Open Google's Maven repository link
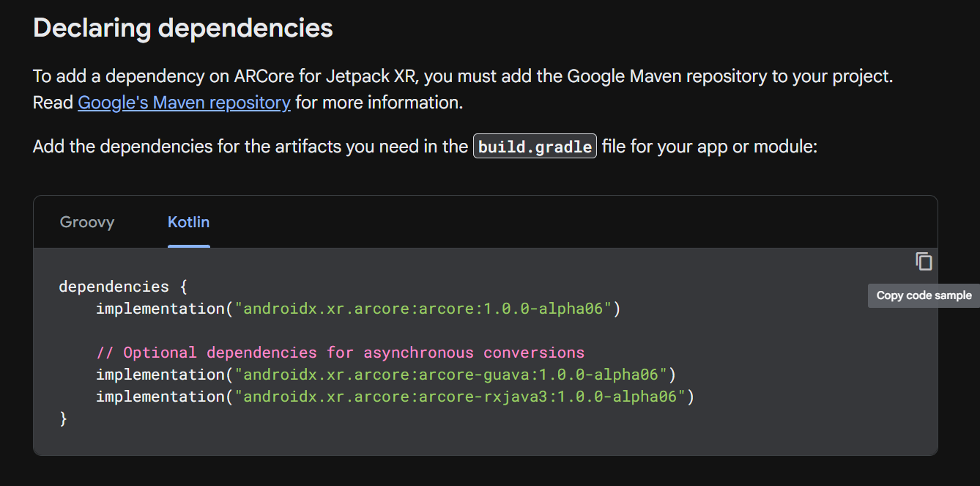Screen dimensions: 980x486 (184, 103)
